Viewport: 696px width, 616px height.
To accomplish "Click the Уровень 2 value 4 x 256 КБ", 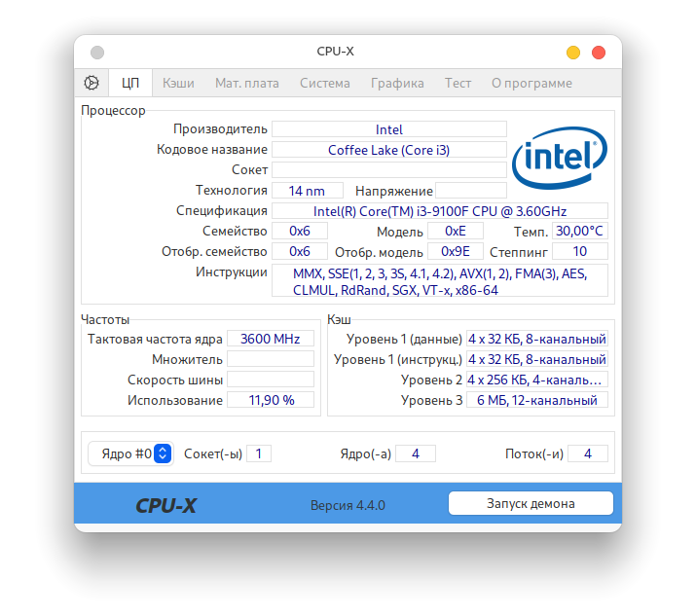I will [537, 380].
